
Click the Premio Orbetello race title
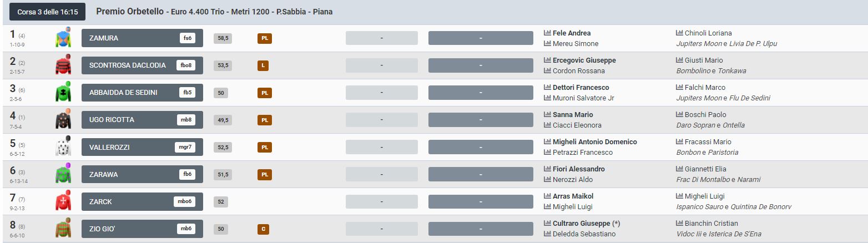coord(130,12)
